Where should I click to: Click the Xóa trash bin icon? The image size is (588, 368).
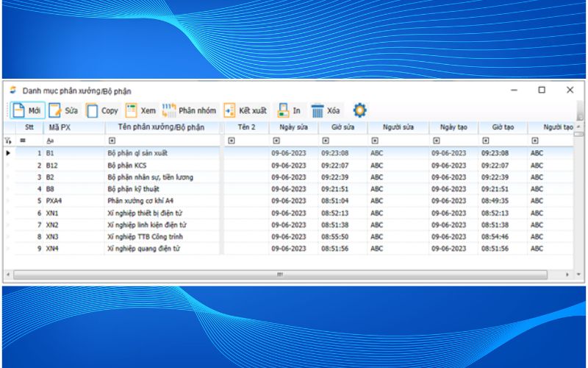(x=318, y=110)
